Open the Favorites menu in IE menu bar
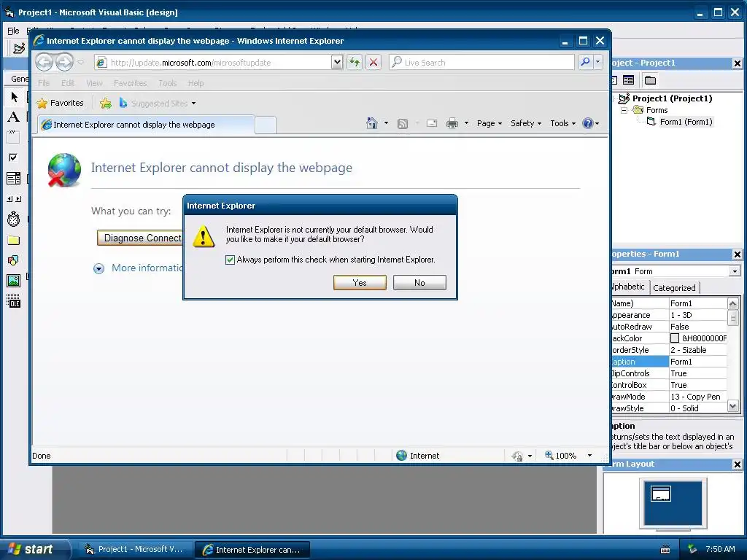747x560 pixels. (130, 83)
